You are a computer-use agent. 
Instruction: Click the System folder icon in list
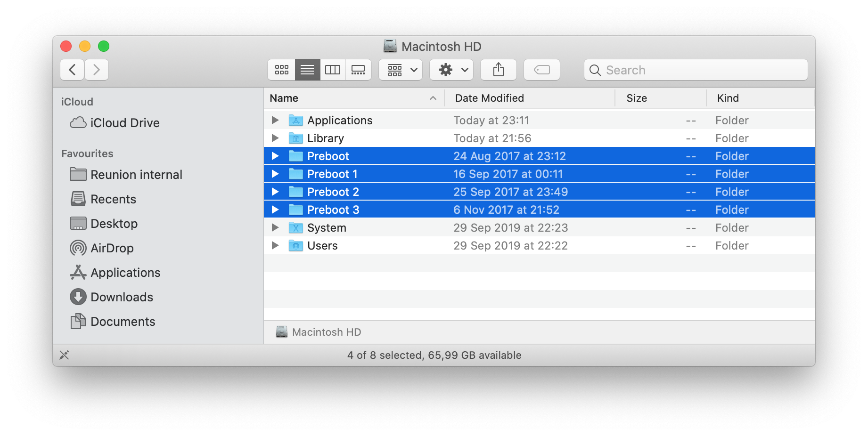(x=295, y=227)
